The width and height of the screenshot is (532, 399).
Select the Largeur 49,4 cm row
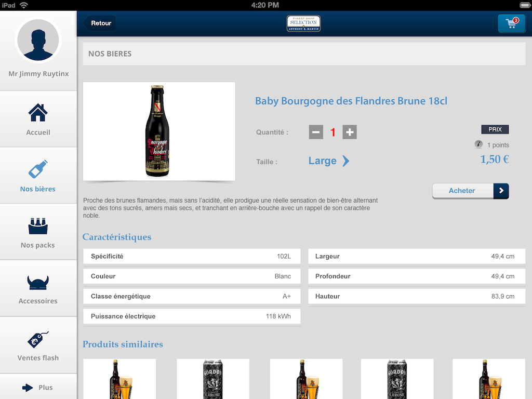pos(417,256)
